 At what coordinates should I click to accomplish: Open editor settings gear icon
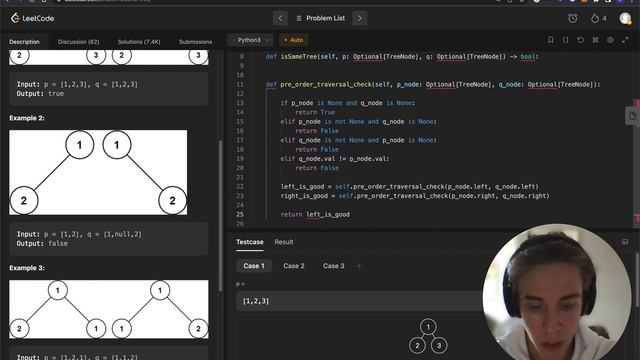point(610,40)
